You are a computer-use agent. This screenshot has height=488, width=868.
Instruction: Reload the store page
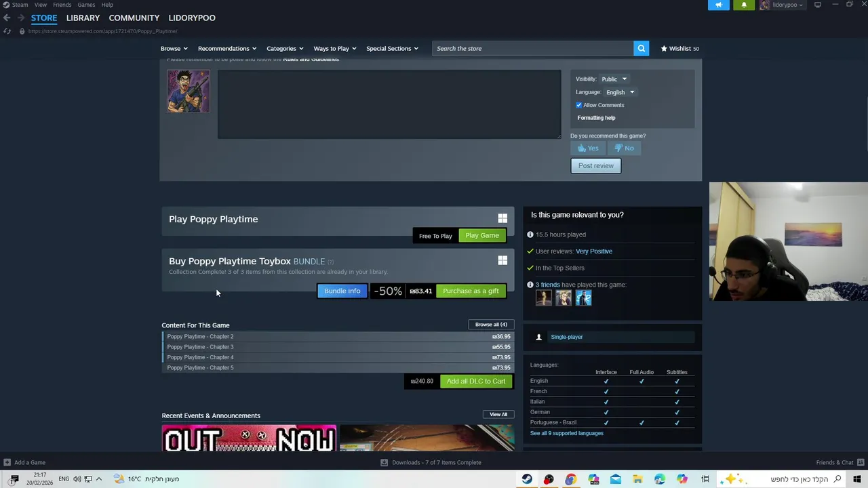pyautogui.click(x=7, y=31)
